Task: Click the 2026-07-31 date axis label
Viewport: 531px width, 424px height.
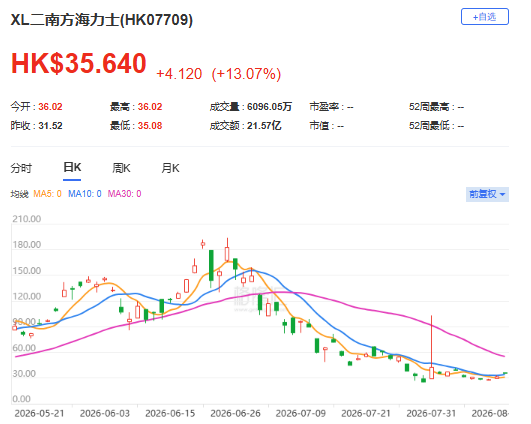Action: coord(431,414)
